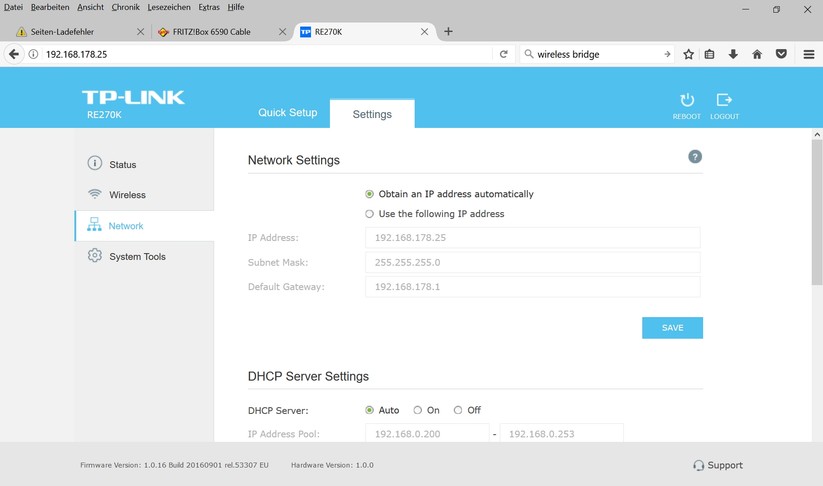Image resolution: width=823 pixels, height=486 pixels.
Task: Open the Firefox downloads arrow icon
Action: pyautogui.click(x=733, y=54)
